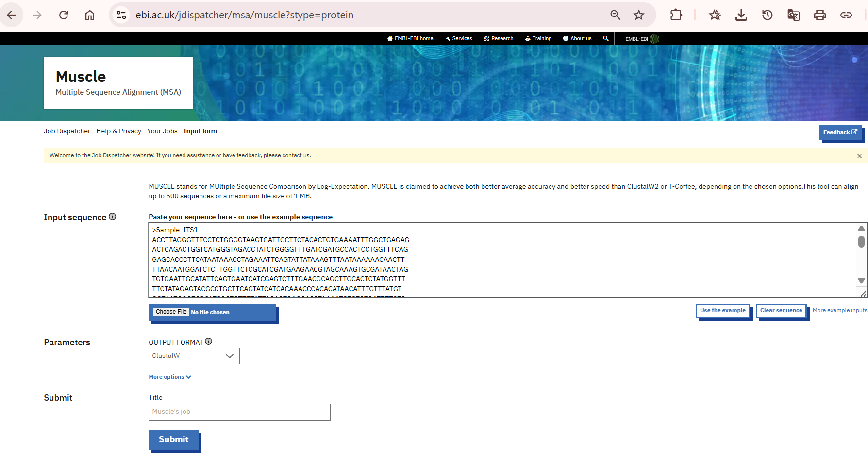Show Output Format help icon
The width and height of the screenshot is (868, 453).
click(209, 341)
